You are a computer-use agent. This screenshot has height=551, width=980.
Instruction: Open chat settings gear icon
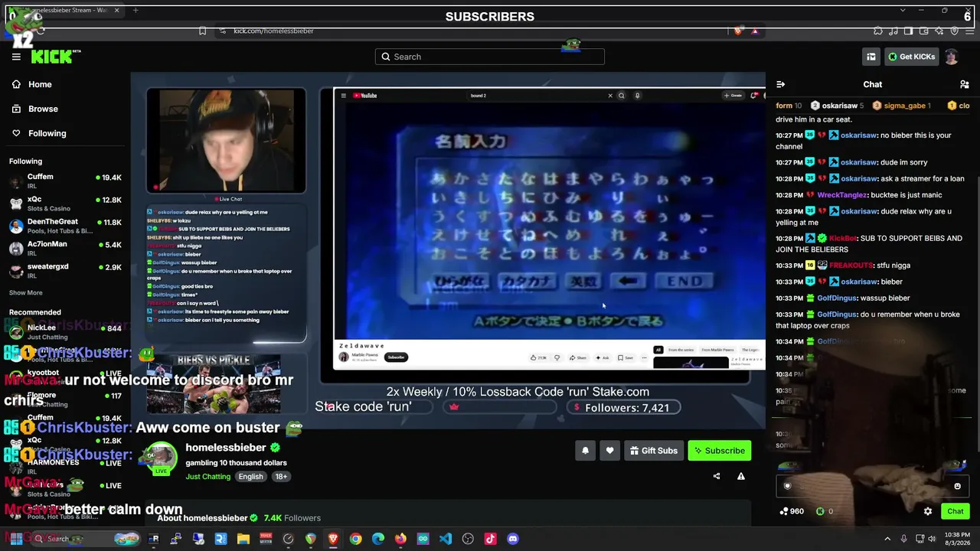pyautogui.click(x=928, y=511)
